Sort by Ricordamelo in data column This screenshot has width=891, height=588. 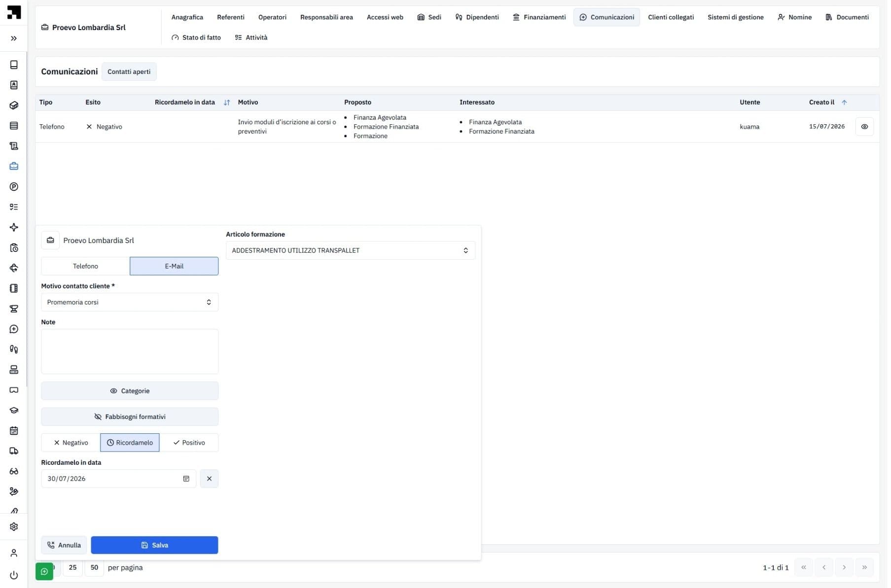(227, 103)
